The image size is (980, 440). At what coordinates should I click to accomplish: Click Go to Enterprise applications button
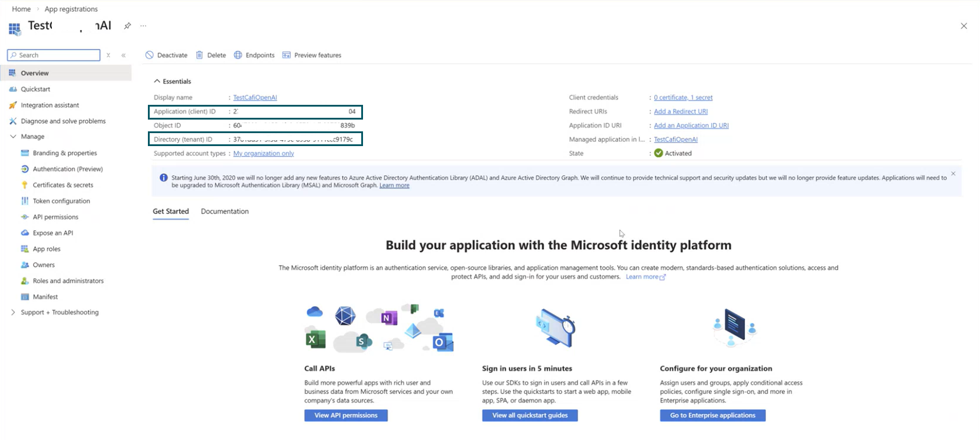point(712,416)
